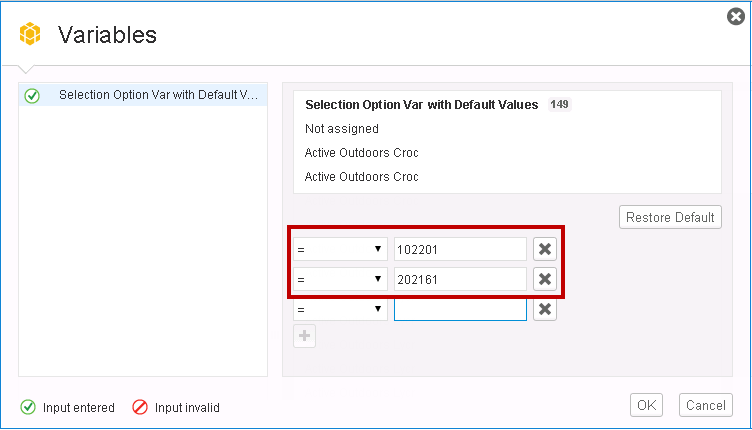Viewport: 752px width, 430px height.
Task: Click the input field containing 102201
Action: tap(460, 249)
